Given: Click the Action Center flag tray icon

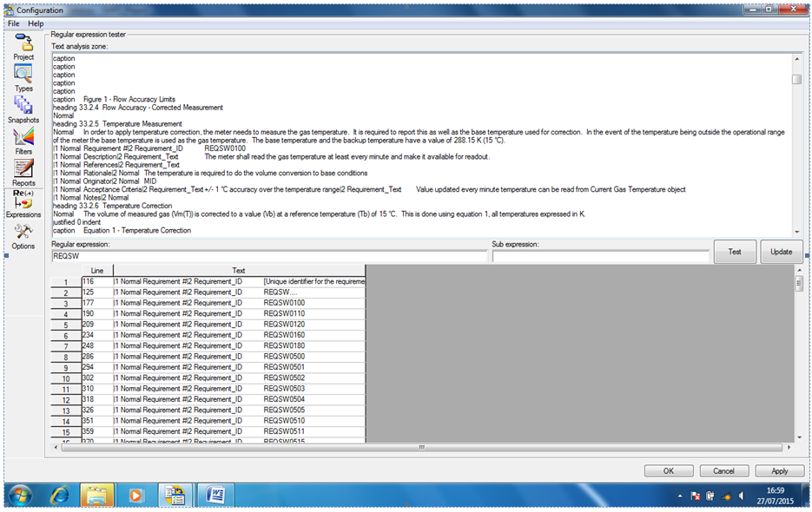Looking at the screenshot, I should (695, 496).
